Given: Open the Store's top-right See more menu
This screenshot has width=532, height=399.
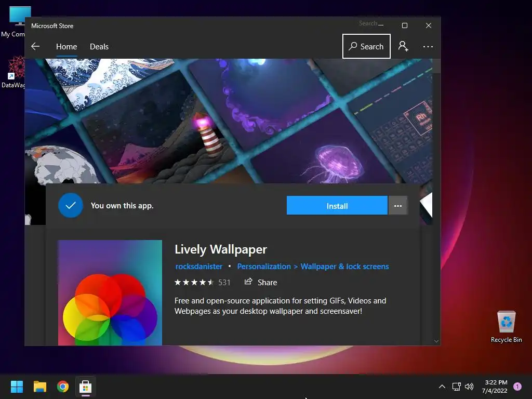Looking at the screenshot, I should [428, 46].
